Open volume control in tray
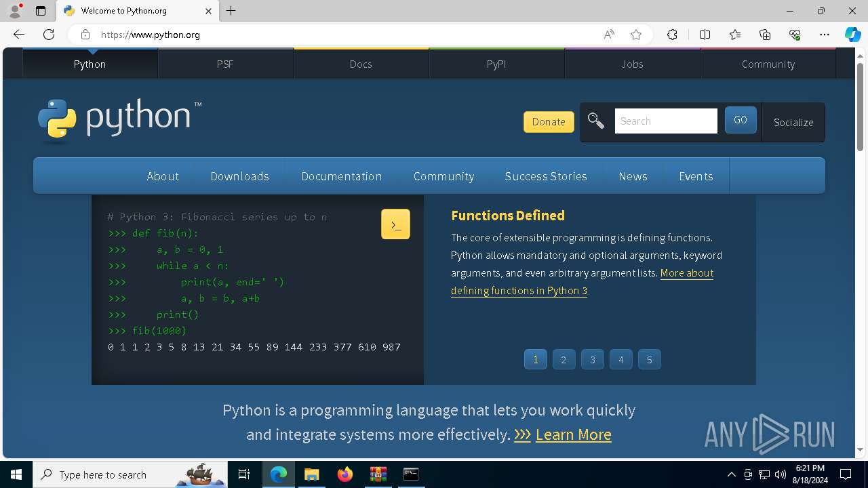Viewport: 868px width, 488px height. [x=780, y=474]
